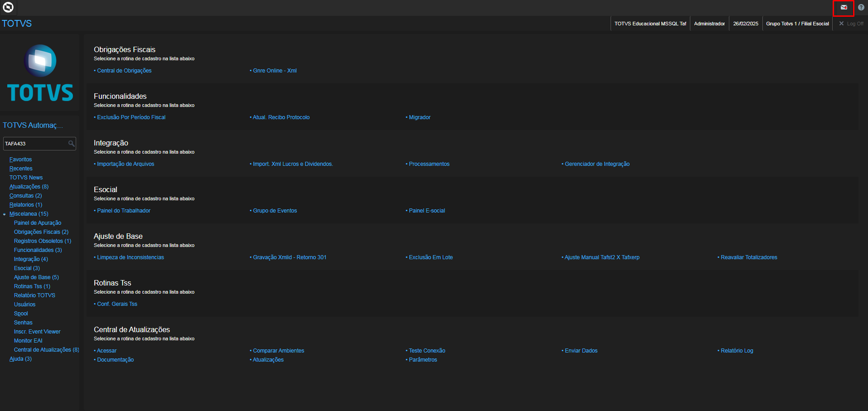Click the Administrador user label
The image size is (868, 411).
[x=709, y=24]
